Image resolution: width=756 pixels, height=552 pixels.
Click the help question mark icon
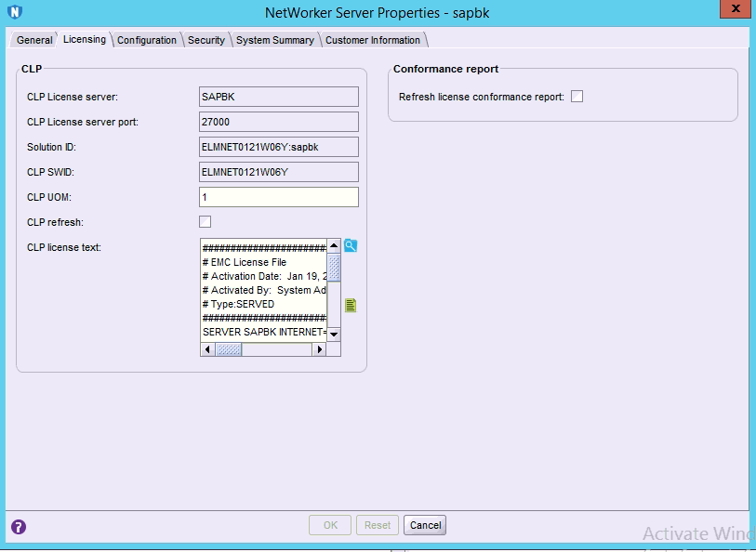point(19,526)
